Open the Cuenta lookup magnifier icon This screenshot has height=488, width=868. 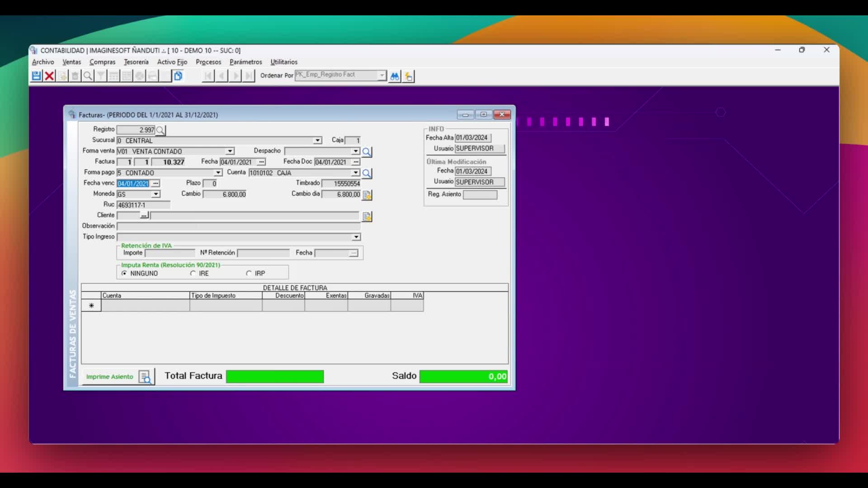[367, 173]
